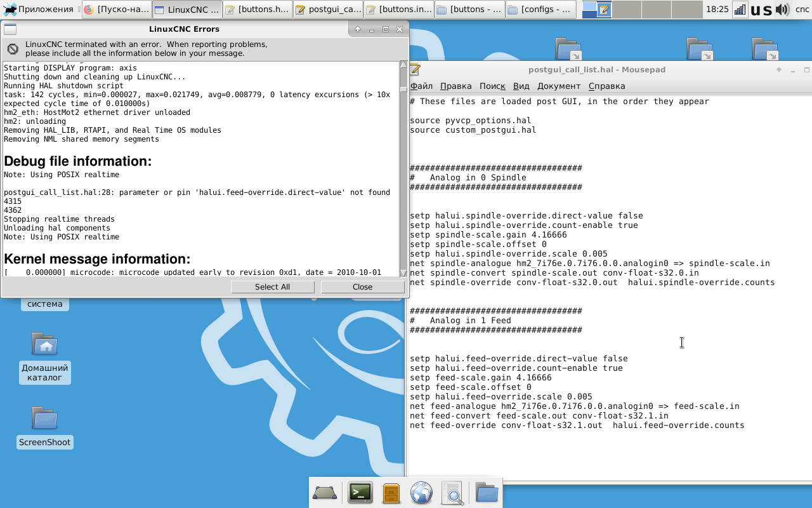Click the 18:25 clock in the panel
The image size is (812, 508).
(x=717, y=10)
